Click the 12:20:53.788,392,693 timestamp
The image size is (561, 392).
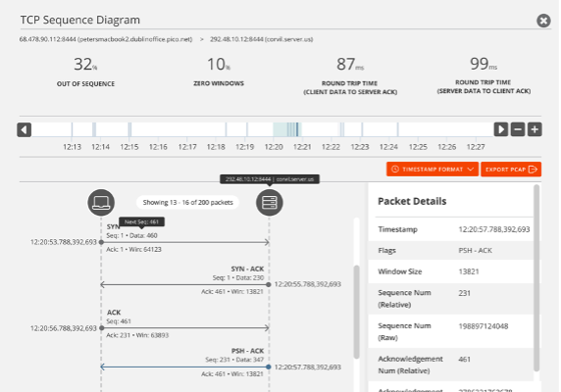(x=64, y=242)
